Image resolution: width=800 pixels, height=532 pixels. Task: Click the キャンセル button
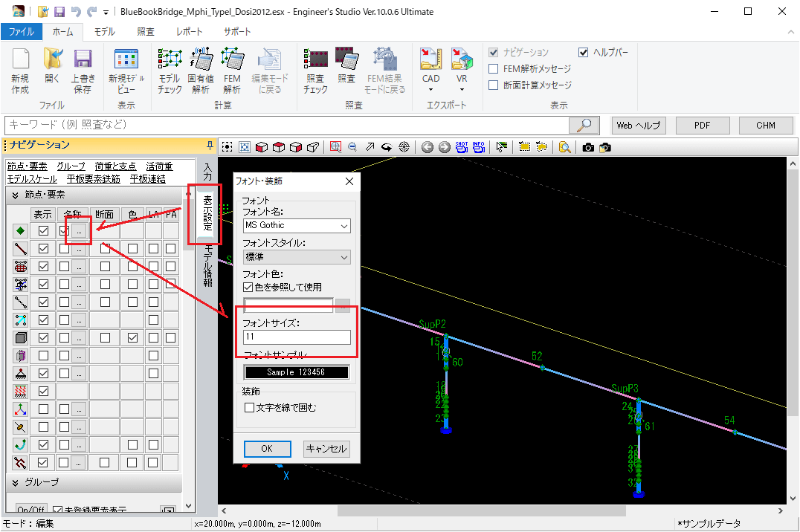[326, 449]
